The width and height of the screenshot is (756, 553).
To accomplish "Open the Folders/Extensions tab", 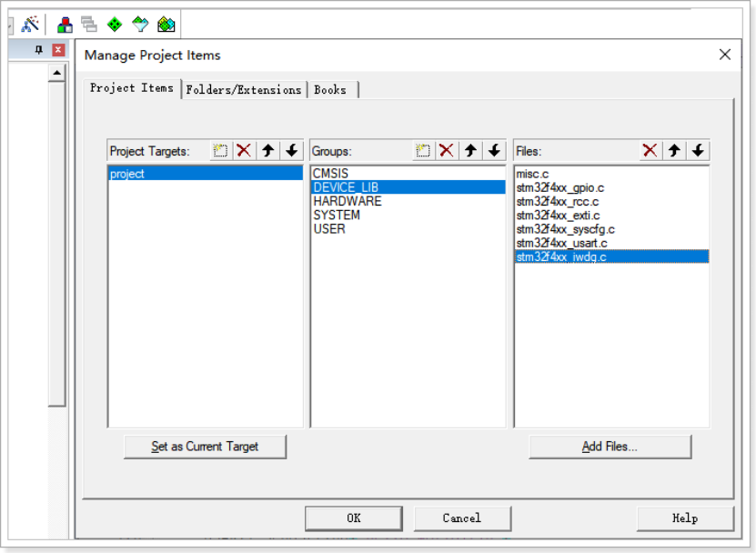I will coord(244,90).
